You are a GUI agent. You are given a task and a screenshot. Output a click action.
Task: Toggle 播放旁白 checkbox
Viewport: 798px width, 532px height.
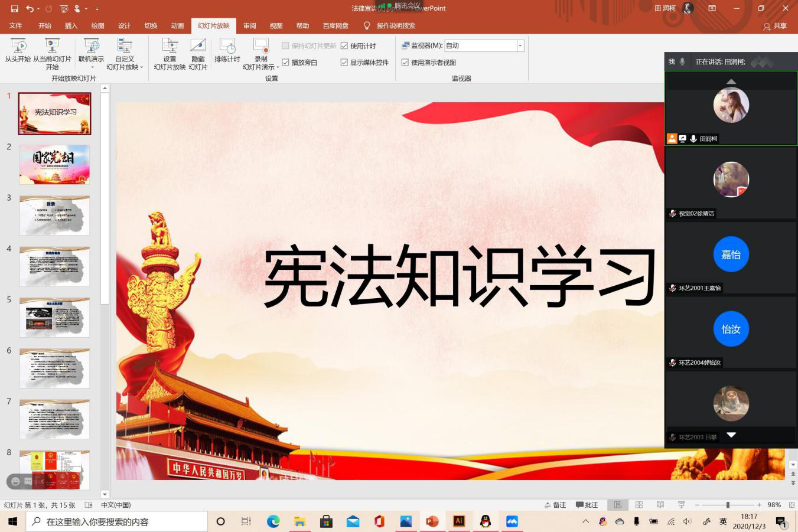(x=286, y=63)
